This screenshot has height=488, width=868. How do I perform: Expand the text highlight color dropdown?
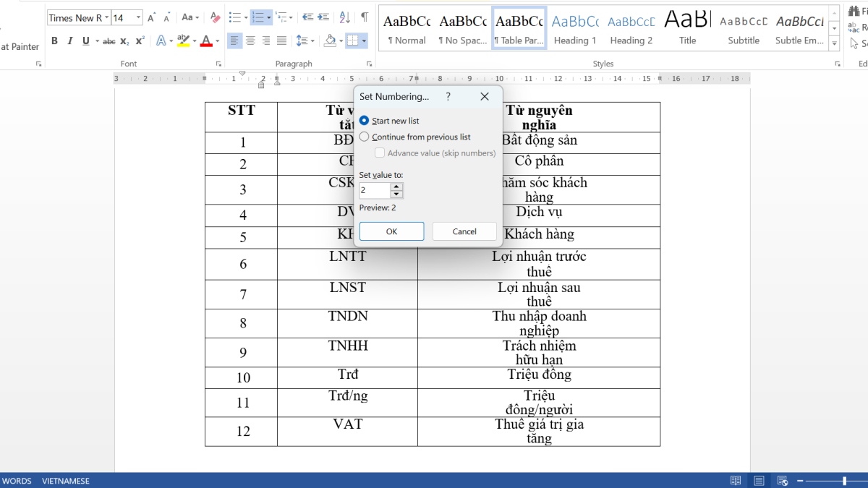[195, 41]
